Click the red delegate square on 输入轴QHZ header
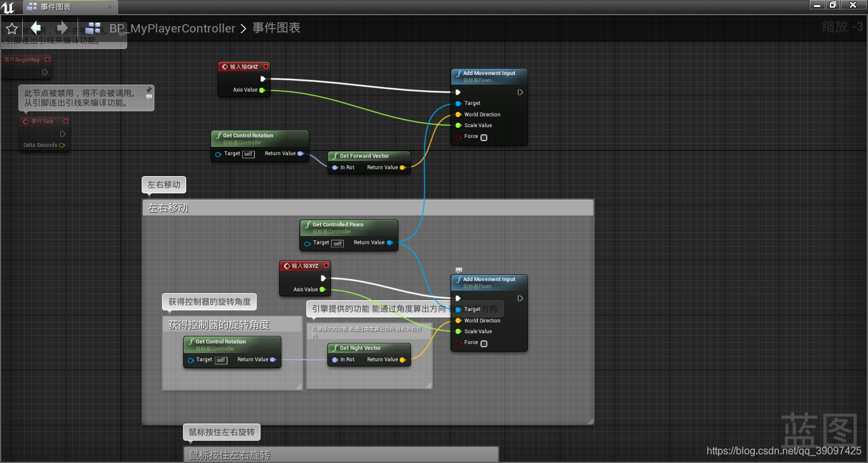Screen dimensions: 868x463 (266, 66)
